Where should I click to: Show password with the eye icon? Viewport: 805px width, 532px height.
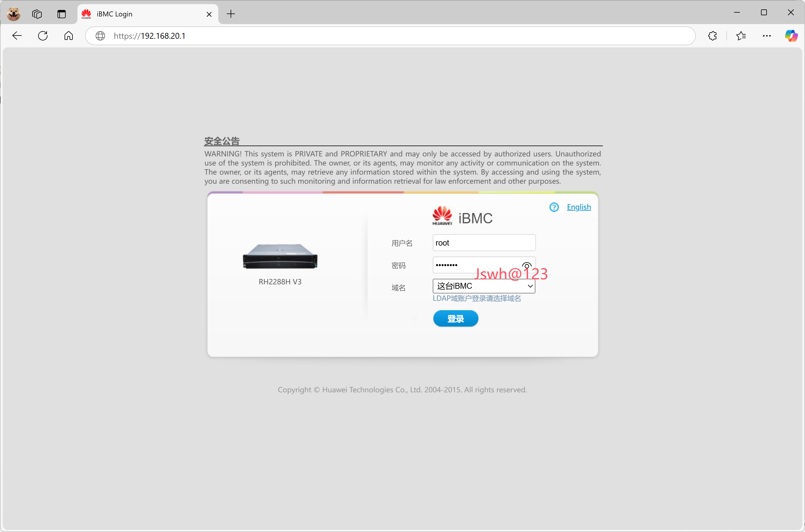coord(527,265)
